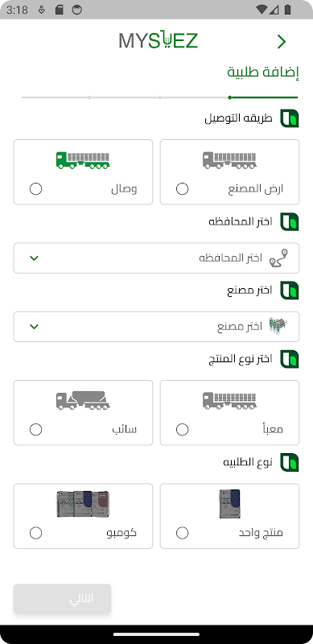313x644 pixels.
Task: Tap the bagged truck icon for معبأ
Action: [229, 401]
